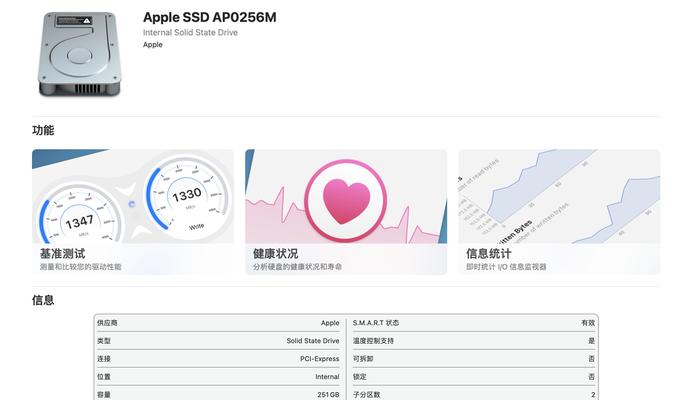Click the S.M.A.R.T 状态 row

tap(474, 323)
